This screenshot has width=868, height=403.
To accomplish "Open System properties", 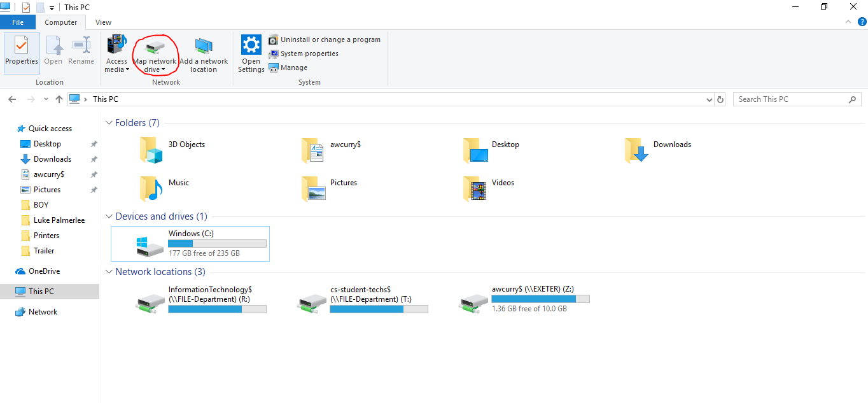I will click(x=304, y=53).
